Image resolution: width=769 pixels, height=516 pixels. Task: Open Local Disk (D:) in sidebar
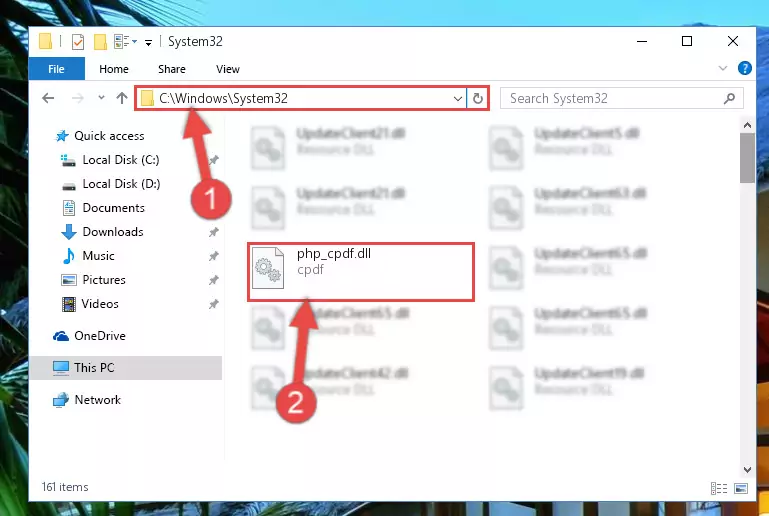121,184
